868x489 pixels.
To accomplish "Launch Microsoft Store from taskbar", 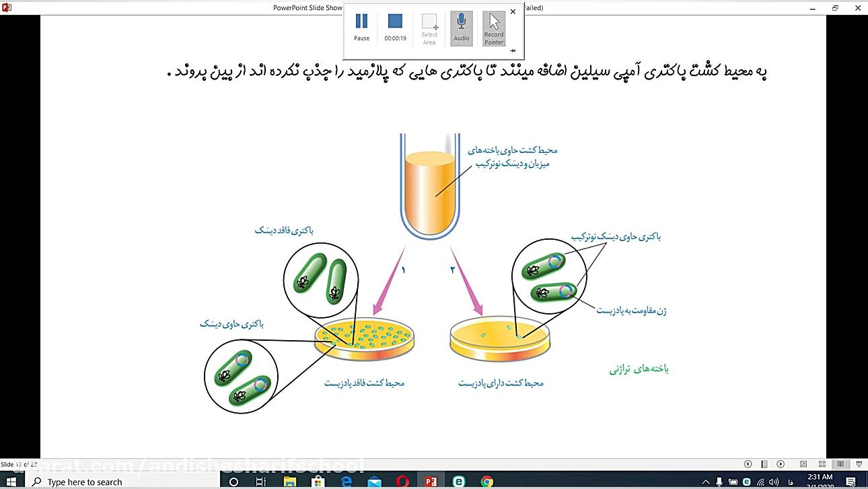I will click(318, 482).
